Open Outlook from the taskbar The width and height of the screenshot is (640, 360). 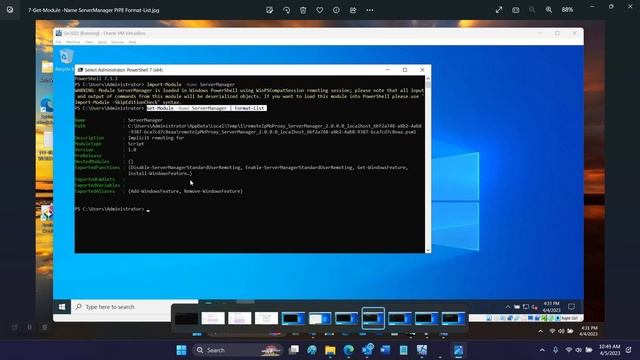pos(367,350)
